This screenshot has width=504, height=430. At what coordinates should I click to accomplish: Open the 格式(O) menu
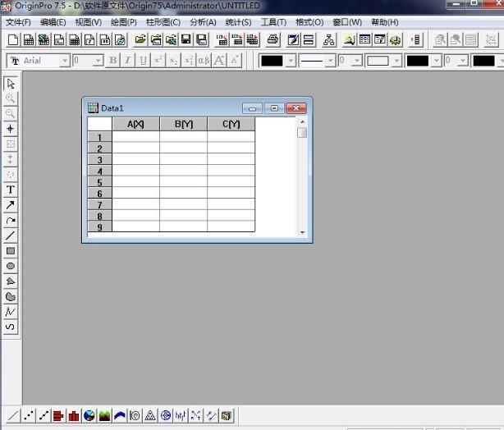coord(309,22)
